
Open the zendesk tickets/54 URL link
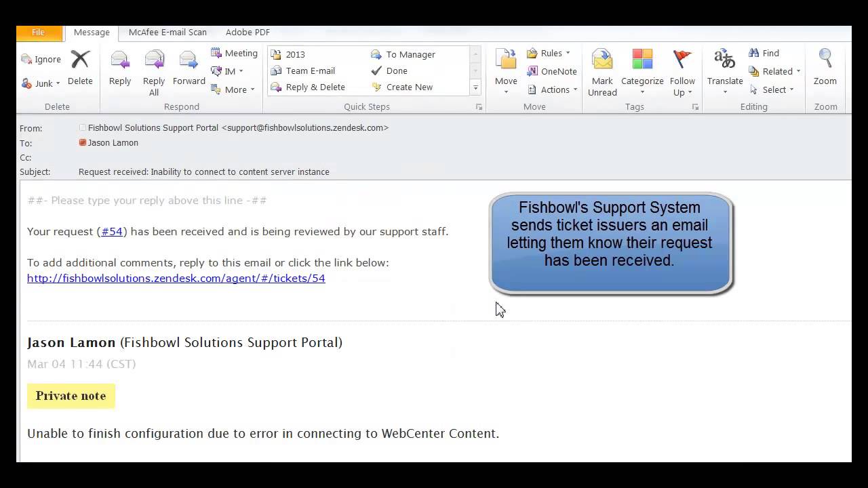click(176, 278)
